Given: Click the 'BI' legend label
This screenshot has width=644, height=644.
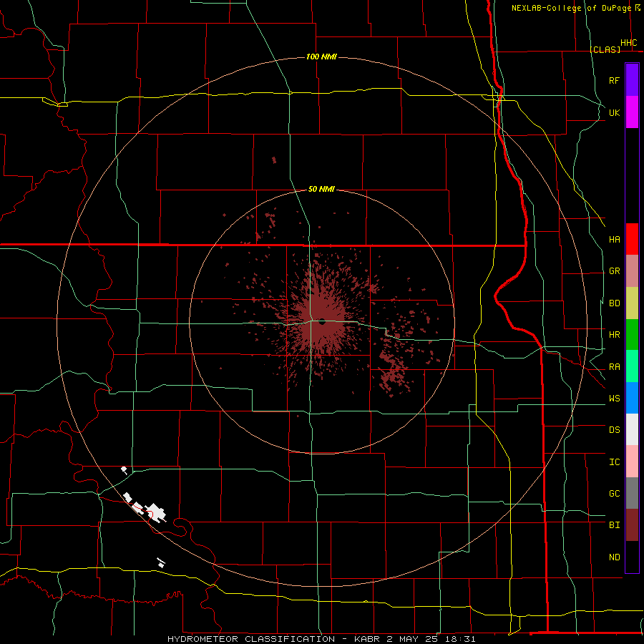Looking at the screenshot, I should (x=615, y=525).
